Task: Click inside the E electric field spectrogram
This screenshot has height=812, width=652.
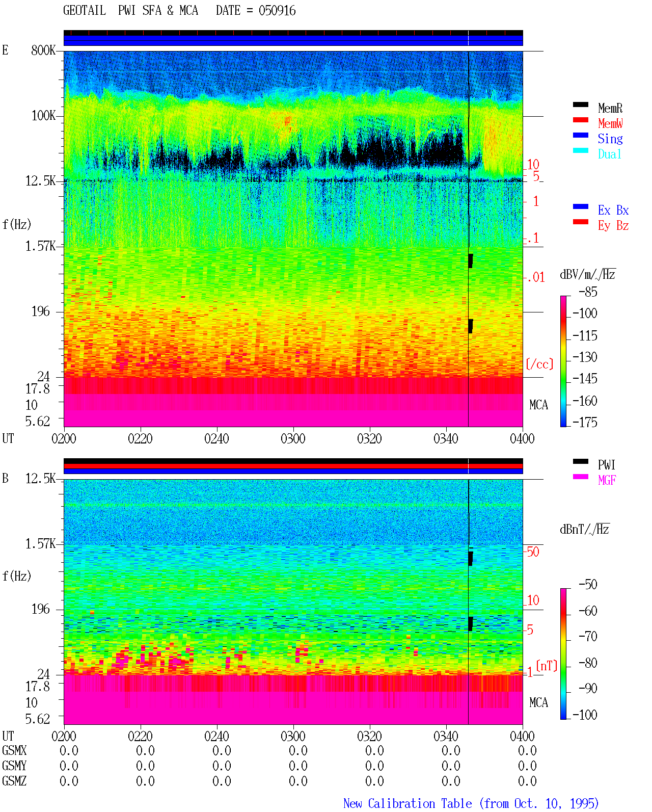Action: pos(293,239)
